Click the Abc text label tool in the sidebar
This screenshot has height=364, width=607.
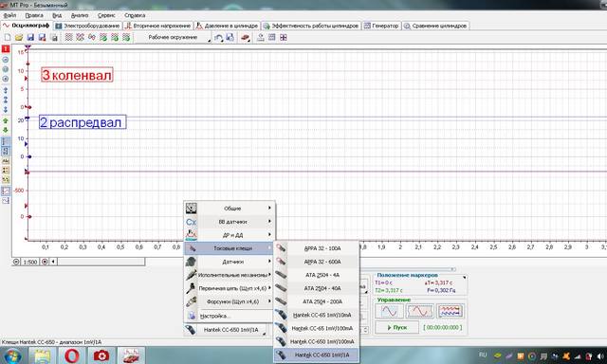click(6, 161)
